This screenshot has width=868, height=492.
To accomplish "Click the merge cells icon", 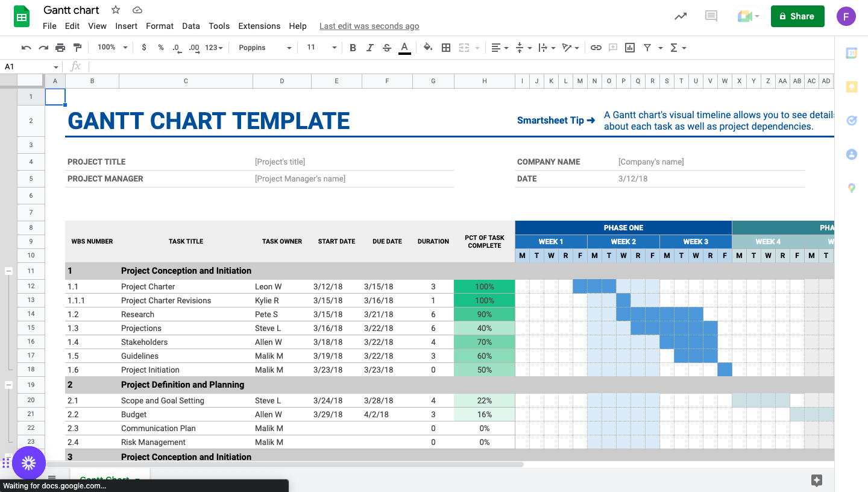I will click(x=464, y=48).
